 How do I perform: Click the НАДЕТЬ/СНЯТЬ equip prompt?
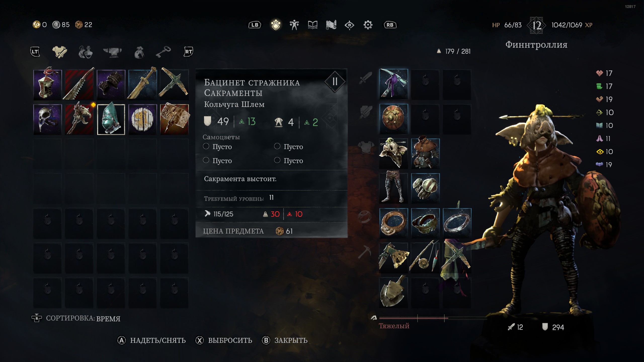pyautogui.click(x=152, y=340)
